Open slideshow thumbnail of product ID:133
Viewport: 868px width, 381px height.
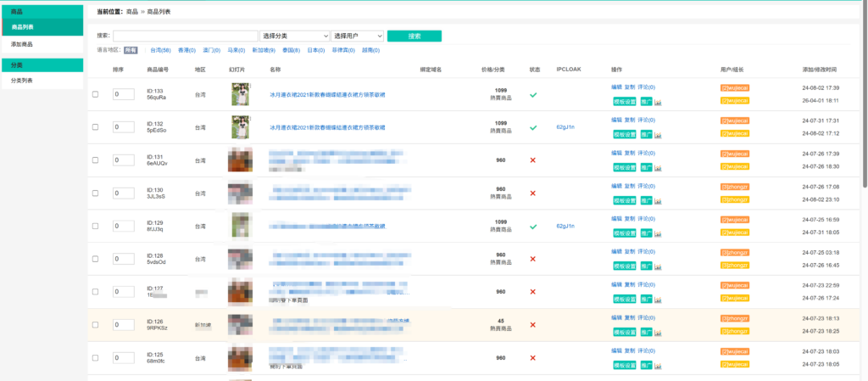point(241,94)
